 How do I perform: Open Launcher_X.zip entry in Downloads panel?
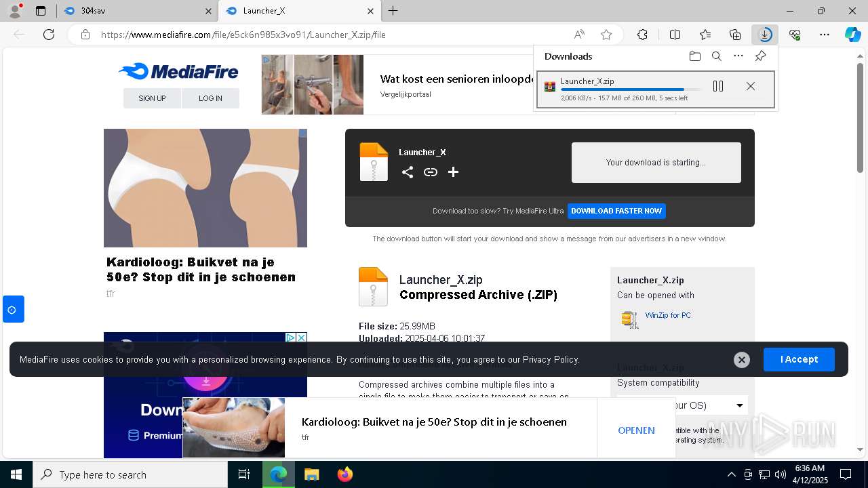tap(655, 89)
